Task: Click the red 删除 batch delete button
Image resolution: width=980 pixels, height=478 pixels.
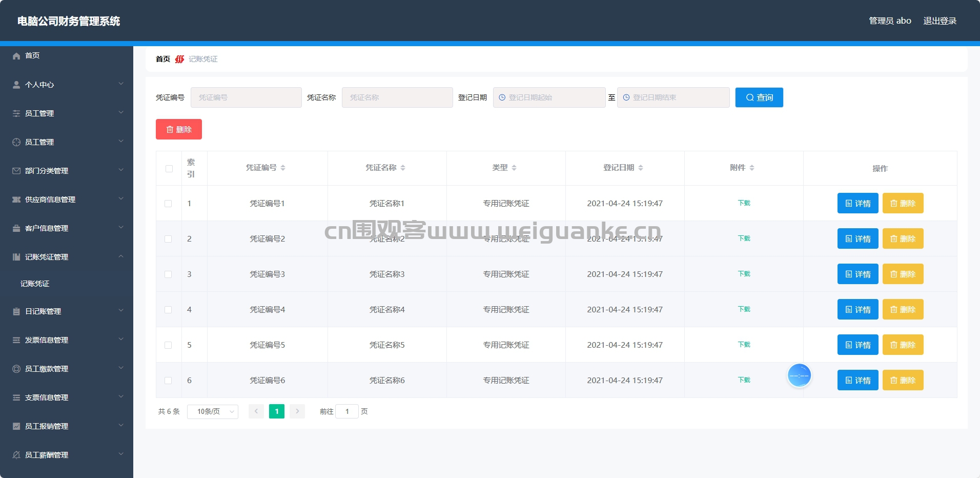Action: tap(179, 129)
